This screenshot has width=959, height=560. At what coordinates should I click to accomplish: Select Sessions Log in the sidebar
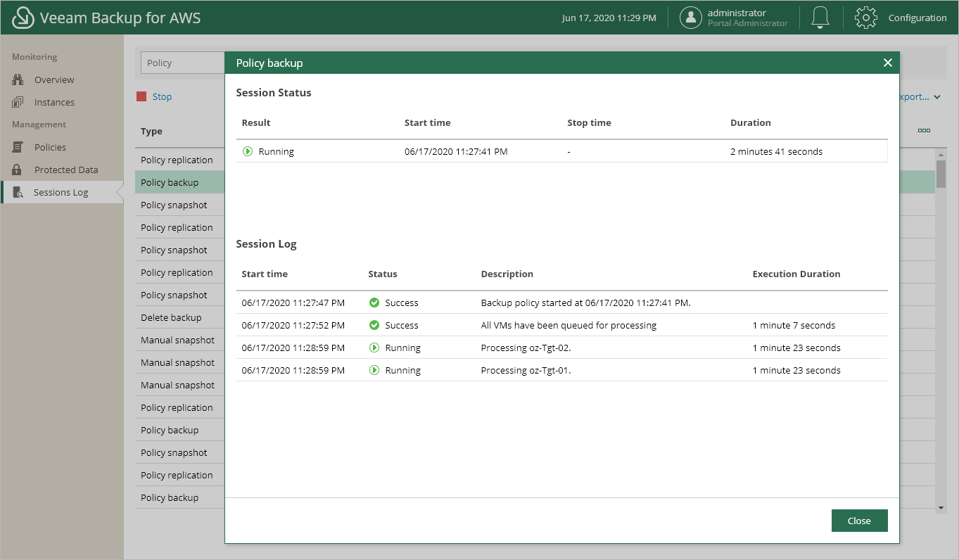click(x=62, y=192)
